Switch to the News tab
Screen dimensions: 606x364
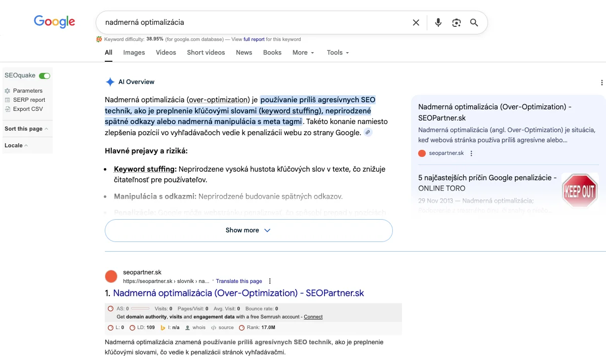[244, 53]
